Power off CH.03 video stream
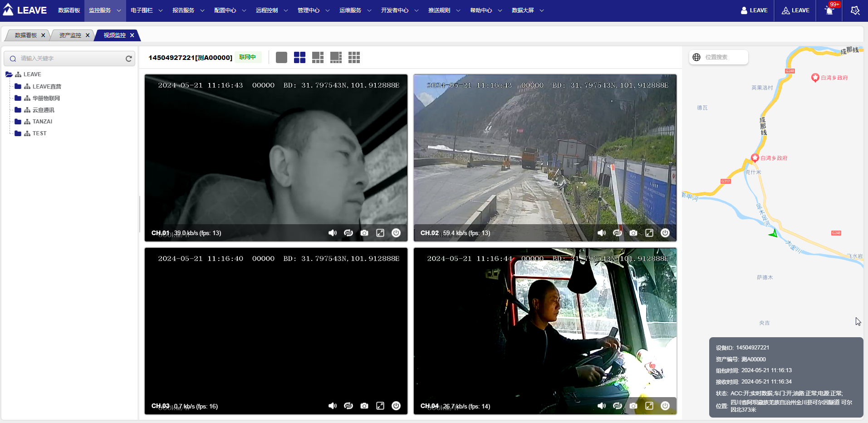 click(396, 406)
